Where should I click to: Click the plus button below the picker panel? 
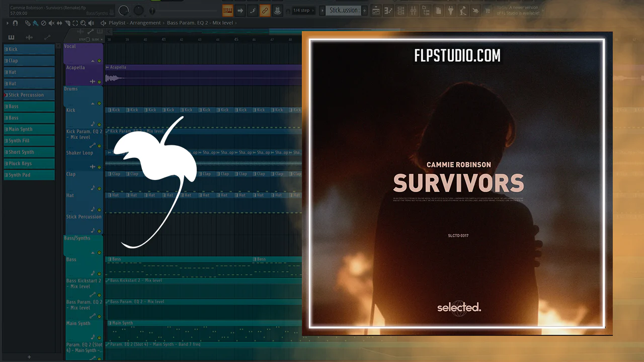29,357
